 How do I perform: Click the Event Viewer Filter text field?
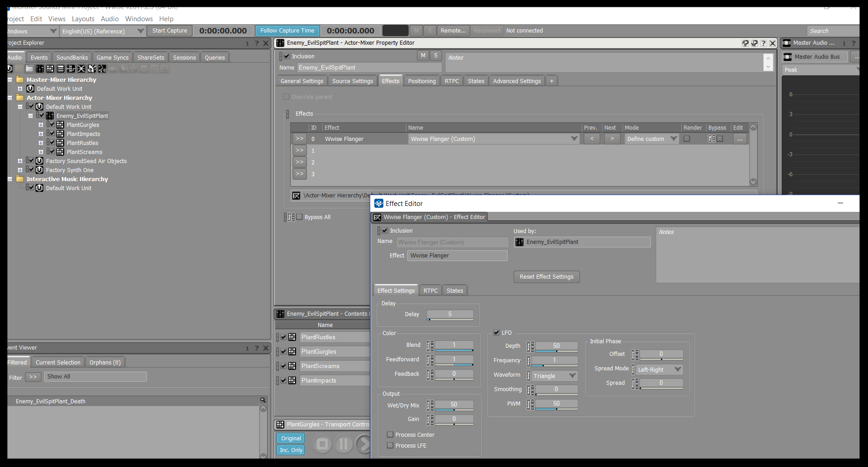click(x=95, y=377)
